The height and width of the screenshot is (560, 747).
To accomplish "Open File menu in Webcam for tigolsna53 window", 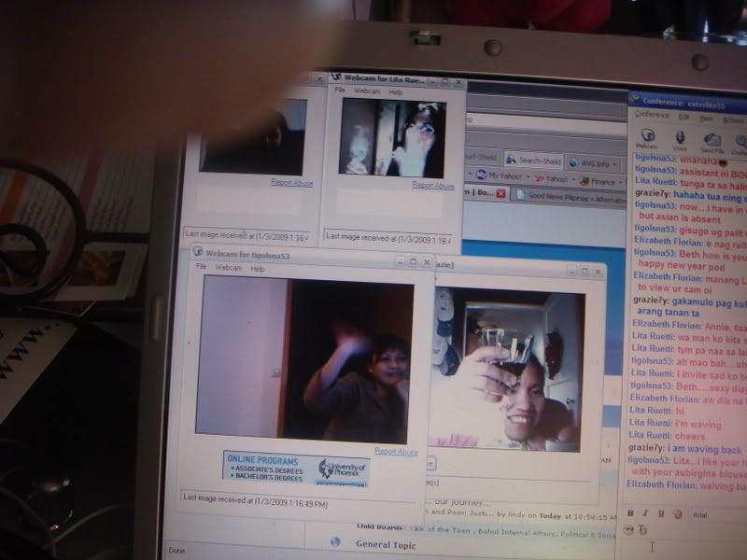I will (201, 267).
